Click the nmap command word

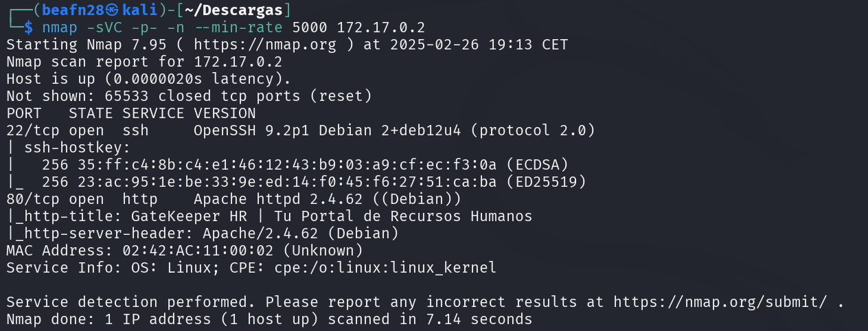pyautogui.click(x=59, y=27)
